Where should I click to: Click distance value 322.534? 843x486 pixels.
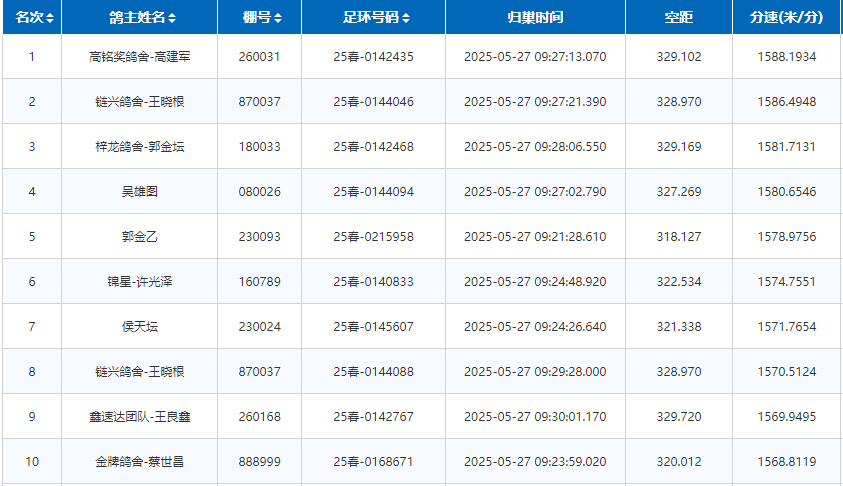(679, 281)
